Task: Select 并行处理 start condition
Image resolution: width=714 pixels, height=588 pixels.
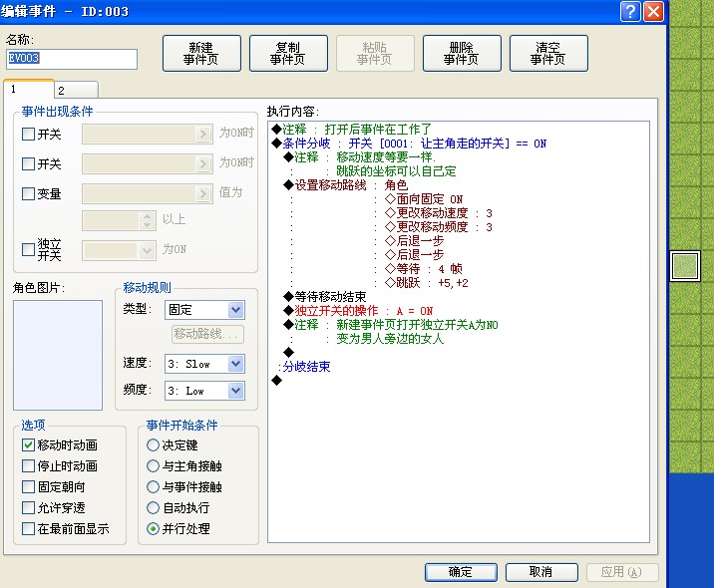Action: [x=153, y=529]
